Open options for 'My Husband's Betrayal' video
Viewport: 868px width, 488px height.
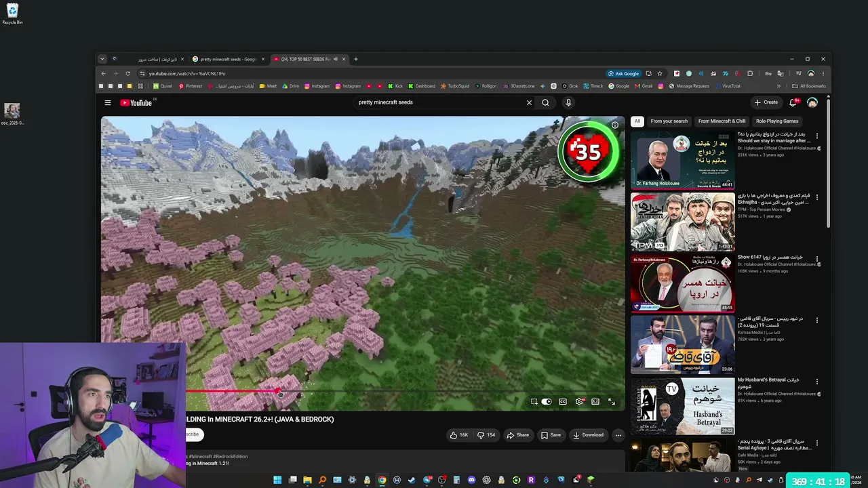816,382
